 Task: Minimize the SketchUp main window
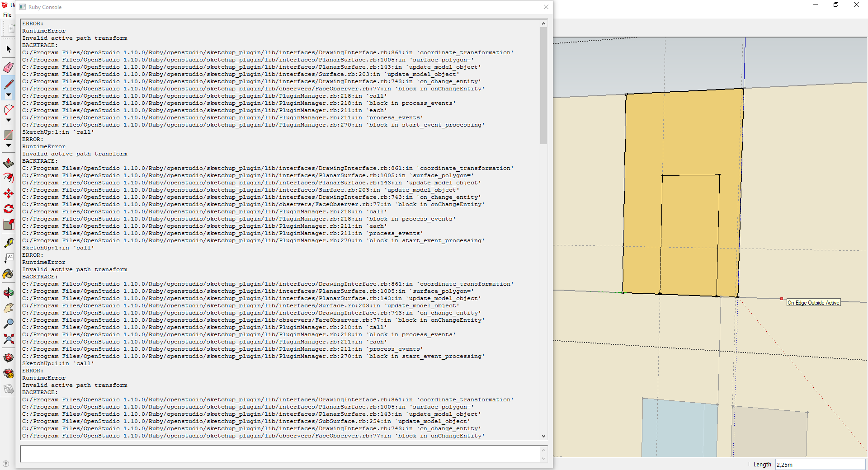(816, 5)
